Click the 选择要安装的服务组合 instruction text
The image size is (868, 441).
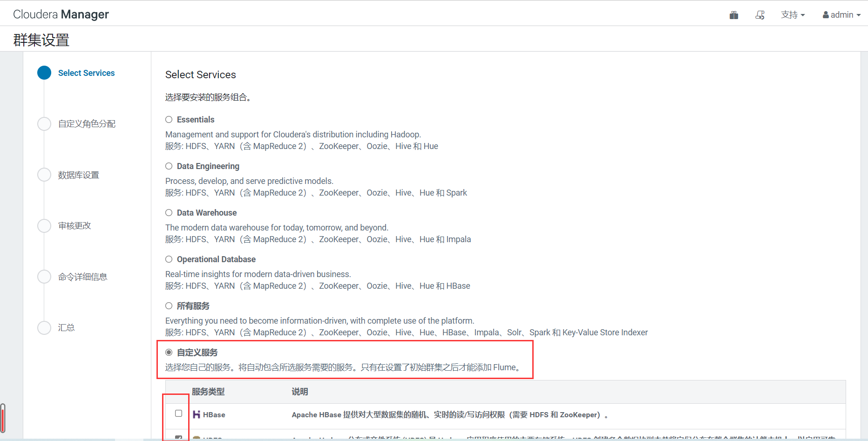pos(208,97)
